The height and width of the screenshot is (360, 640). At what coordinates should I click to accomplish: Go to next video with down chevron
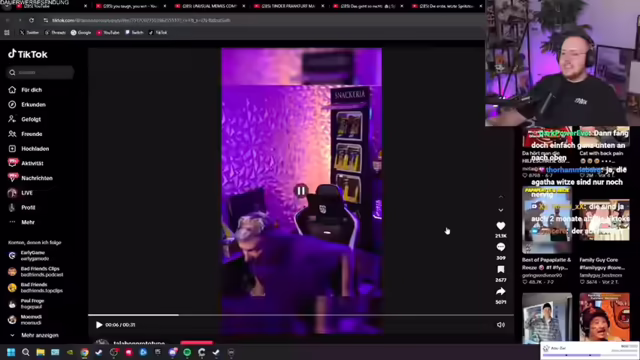[x=501, y=210]
